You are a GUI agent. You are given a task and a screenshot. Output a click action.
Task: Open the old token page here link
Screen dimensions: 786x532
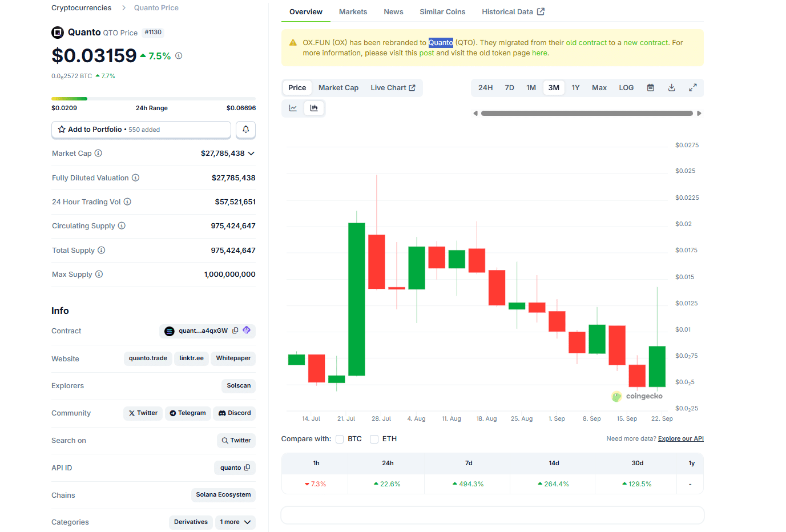pyautogui.click(x=539, y=53)
